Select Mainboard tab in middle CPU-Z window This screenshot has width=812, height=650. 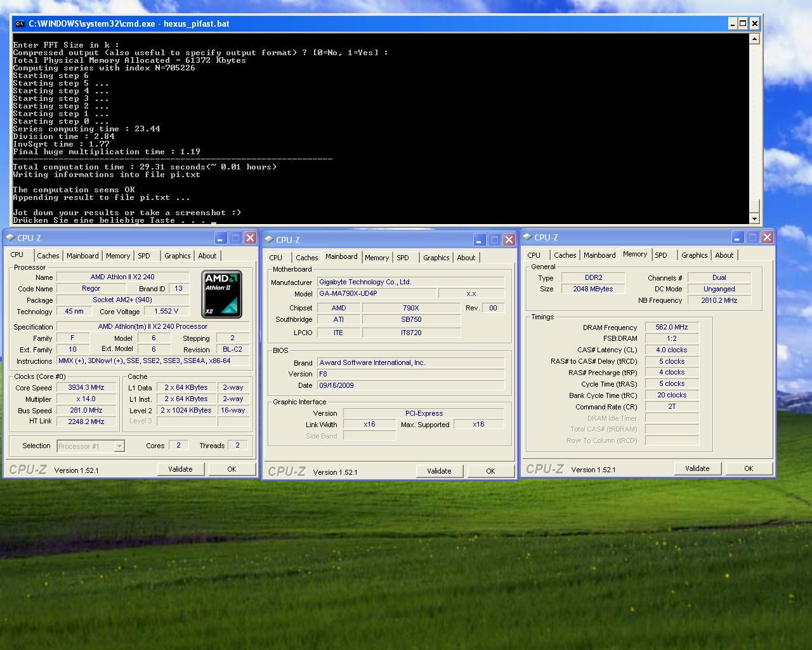pyautogui.click(x=341, y=256)
